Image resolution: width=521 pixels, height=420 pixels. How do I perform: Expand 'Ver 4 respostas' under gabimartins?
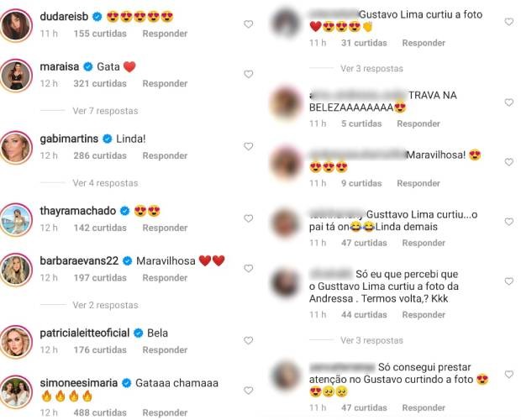(105, 183)
